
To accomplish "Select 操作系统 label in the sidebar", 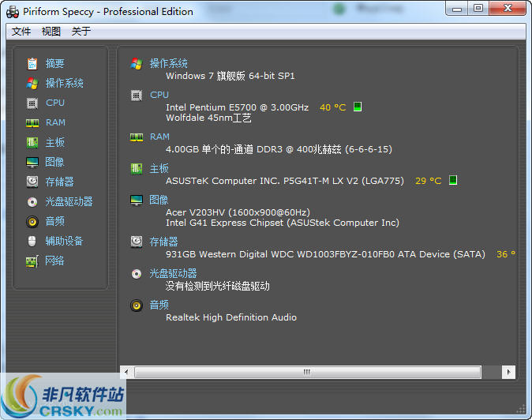I will tap(65, 83).
